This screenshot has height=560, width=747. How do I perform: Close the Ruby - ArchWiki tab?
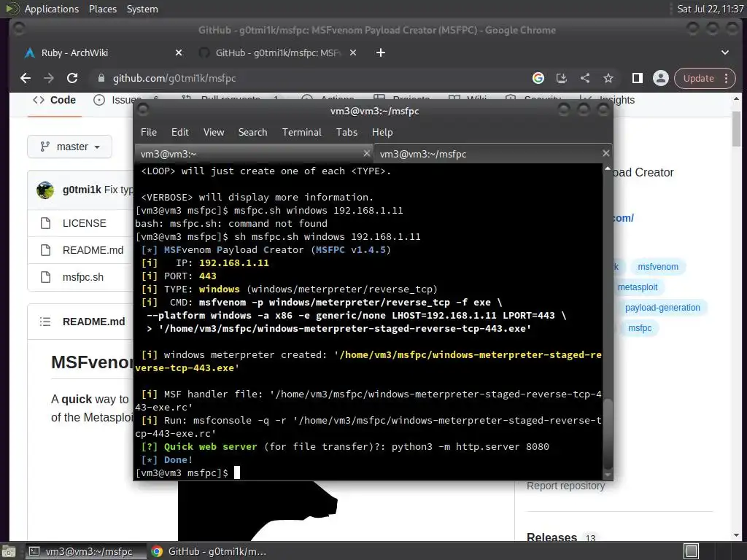(x=179, y=52)
